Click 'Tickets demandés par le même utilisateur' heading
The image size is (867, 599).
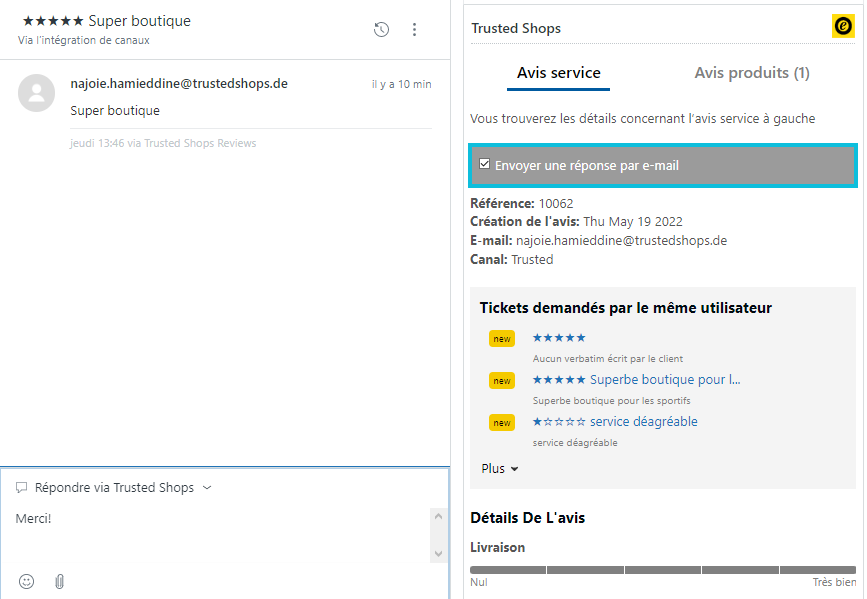625,308
